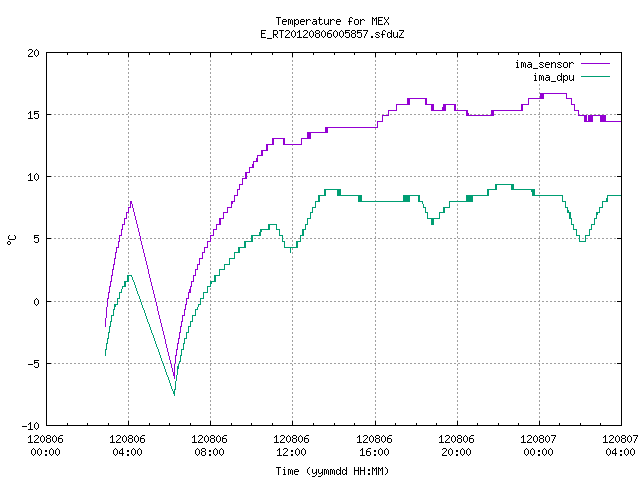Click the x-axis label 120806 20:00
The image size is (640, 480).
click(456, 445)
